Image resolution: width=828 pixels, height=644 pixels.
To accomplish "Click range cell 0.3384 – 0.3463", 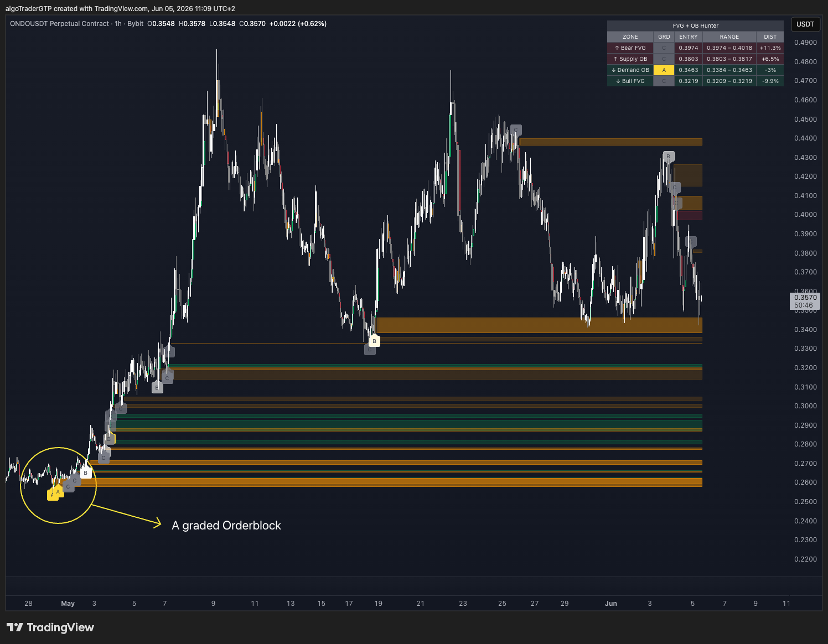I will point(729,70).
